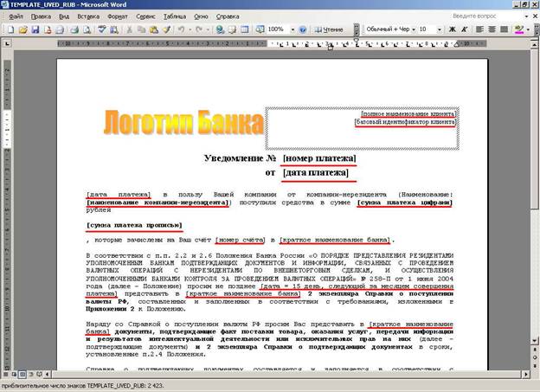Click the Cut scissors icon

[x=129, y=29]
